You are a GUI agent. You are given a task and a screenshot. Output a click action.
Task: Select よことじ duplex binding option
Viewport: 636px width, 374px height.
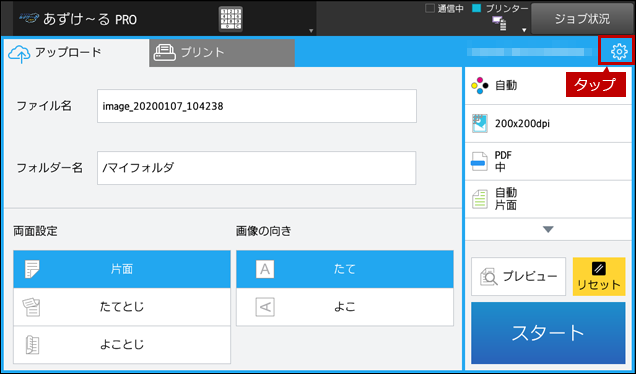click(x=122, y=345)
